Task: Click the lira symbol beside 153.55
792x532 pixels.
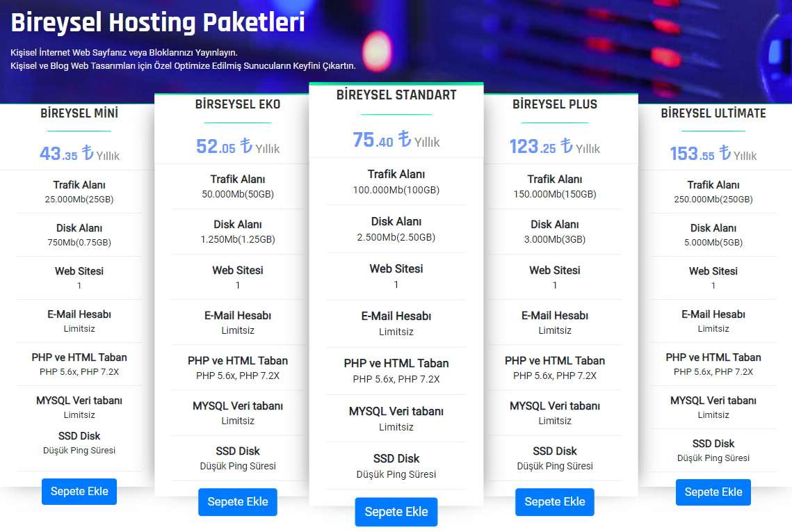Action: tap(725, 152)
